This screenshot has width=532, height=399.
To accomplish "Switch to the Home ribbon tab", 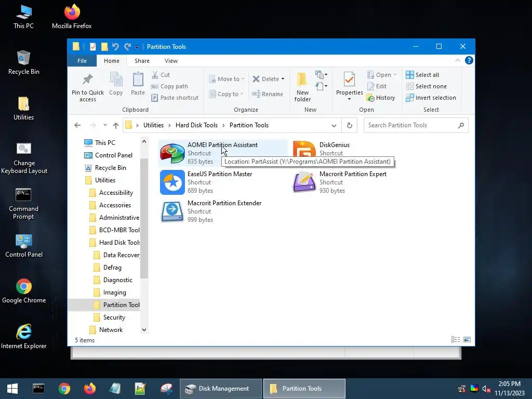I will [112, 61].
